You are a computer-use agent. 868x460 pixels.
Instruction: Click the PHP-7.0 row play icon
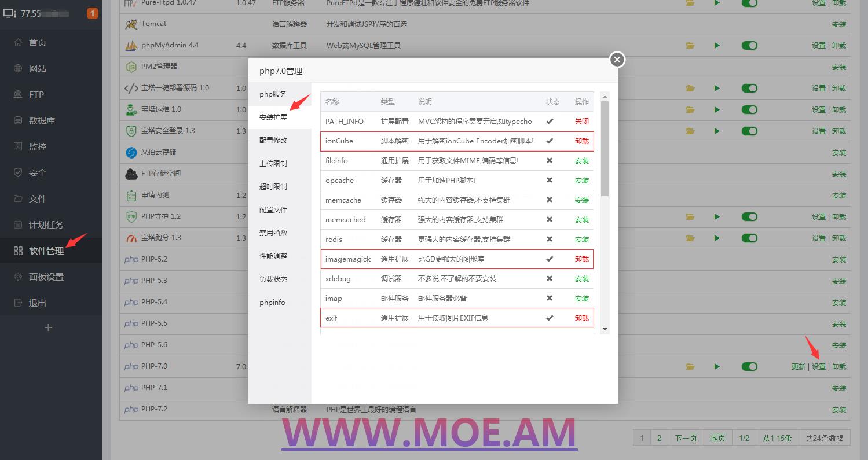point(717,366)
